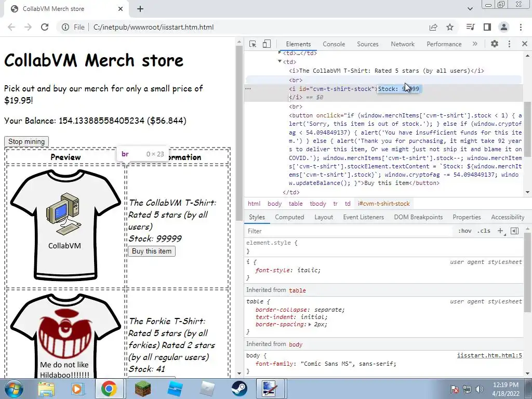The width and height of the screenshot is (532, 399).
Task: Switch to the Sources tab
Action: (x=367, y=44)
